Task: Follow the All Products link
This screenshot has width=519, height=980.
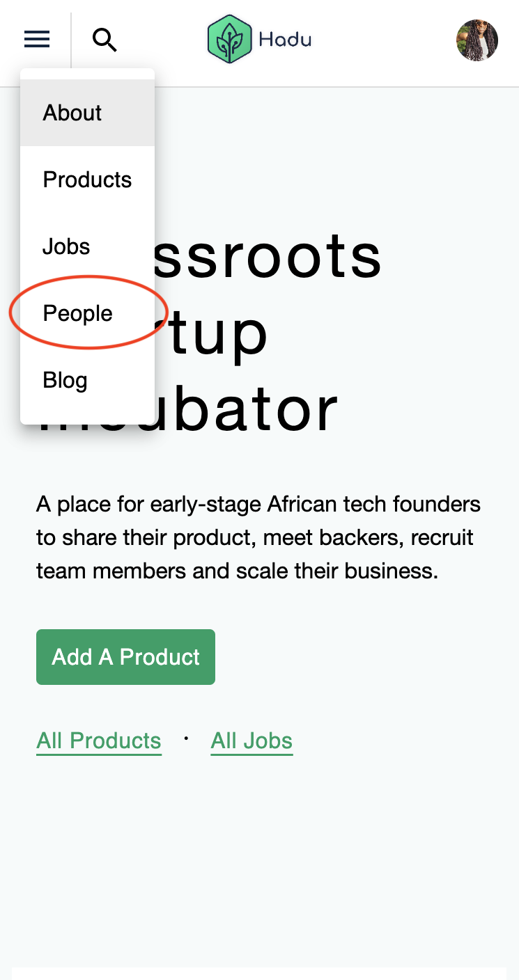Action: pos(99,741)
